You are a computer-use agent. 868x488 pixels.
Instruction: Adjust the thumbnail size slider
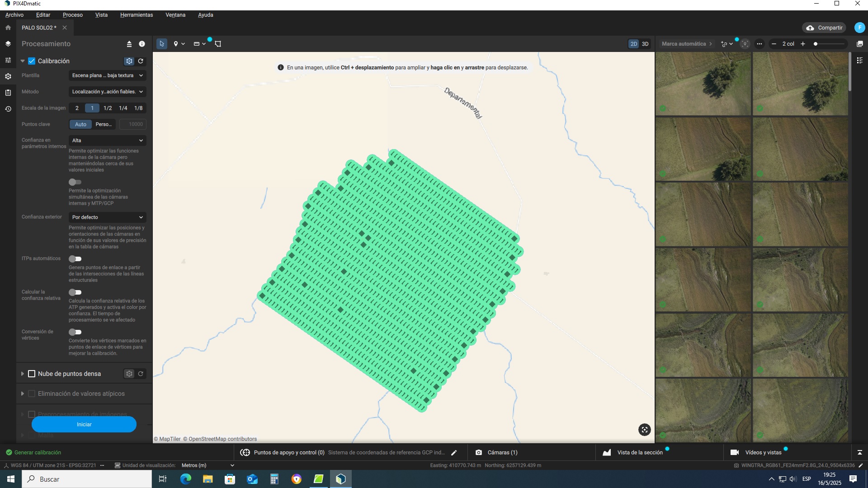tap(816, 44)
